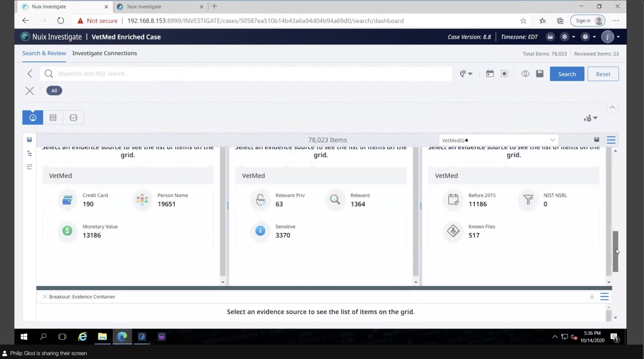The width and height of the screenshot is (644, 359).
Task: Click the save dashboard icon near VetMedIG
Action: (597, 139)
